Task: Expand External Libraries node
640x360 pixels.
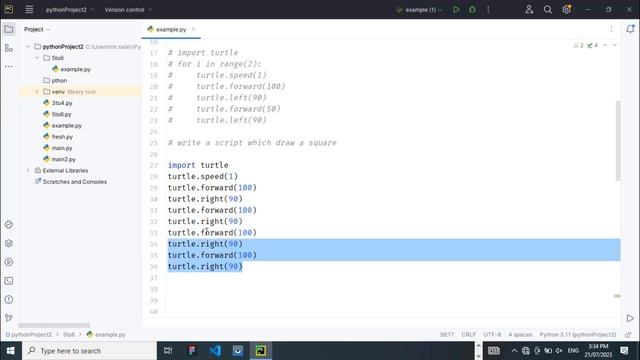Action: click(28, 171)
